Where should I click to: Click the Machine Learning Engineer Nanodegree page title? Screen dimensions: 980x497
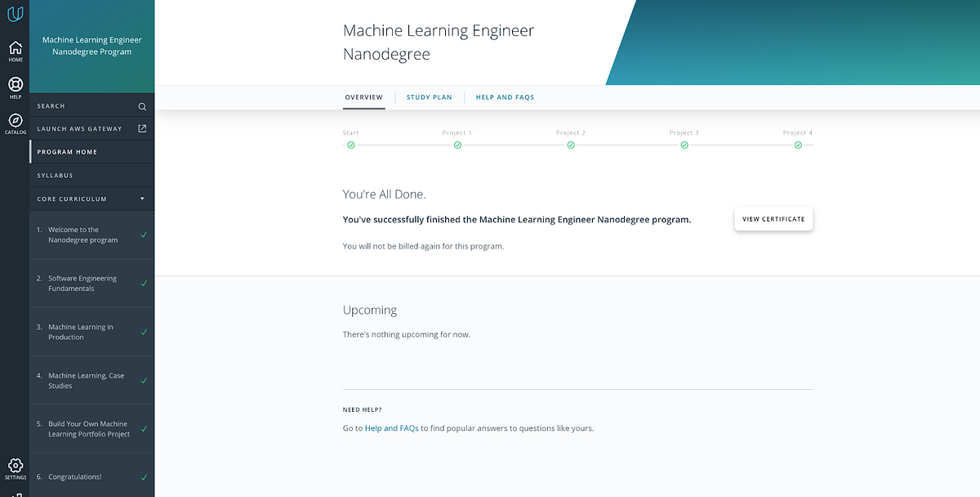pyautogui.click(x=438, y=43)
